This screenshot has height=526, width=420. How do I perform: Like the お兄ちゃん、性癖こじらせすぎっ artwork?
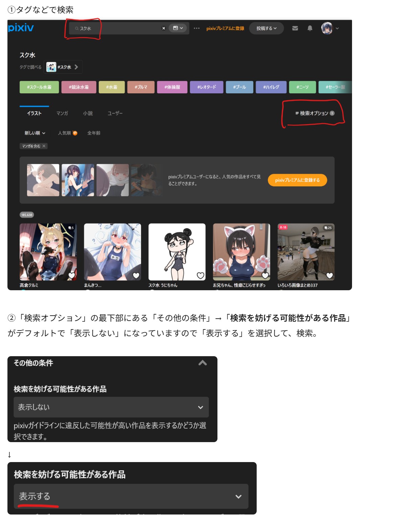tap(265, 276)
